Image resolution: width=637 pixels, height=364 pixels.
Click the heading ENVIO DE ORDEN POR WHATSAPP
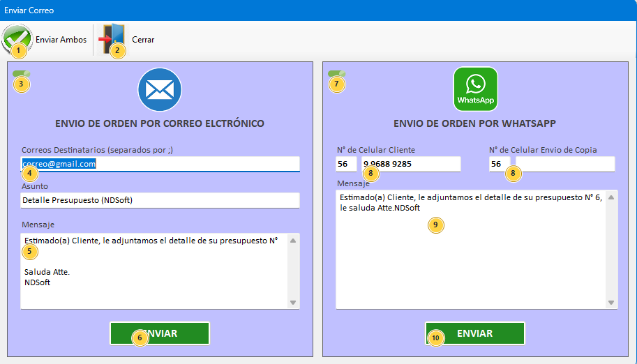(x=474, y=123)
